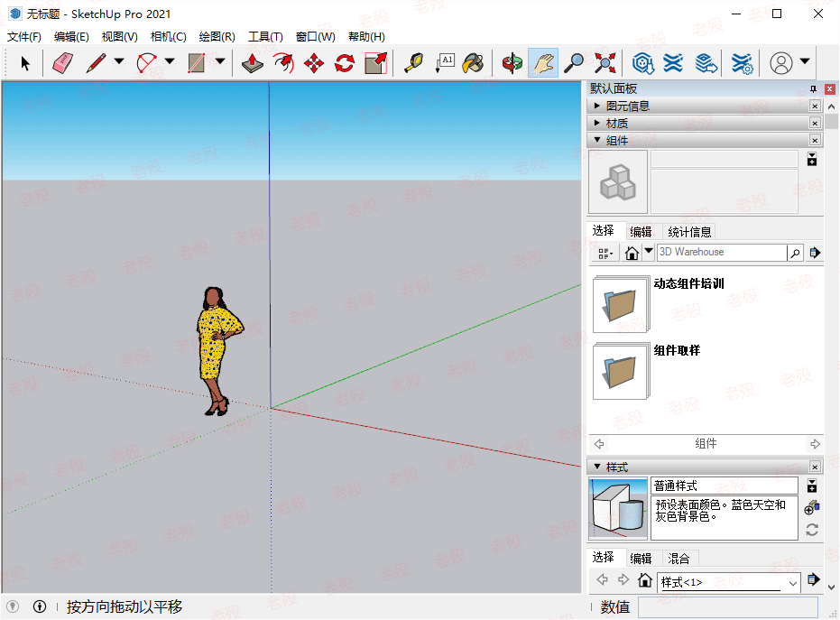This screenshot has height=620, width=840.
Task: Switch to styles 混合 tab
Action: pos(678,559)
